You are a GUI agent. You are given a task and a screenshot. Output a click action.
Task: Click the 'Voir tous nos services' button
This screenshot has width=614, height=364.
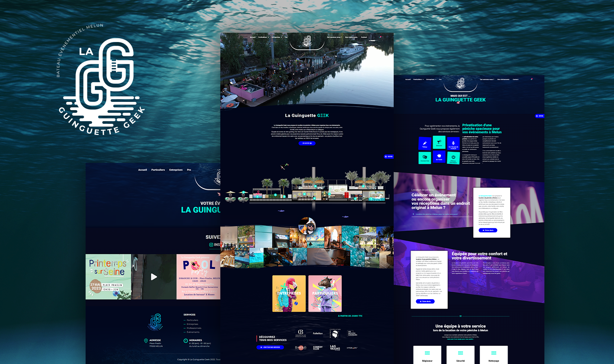point(270,347)
